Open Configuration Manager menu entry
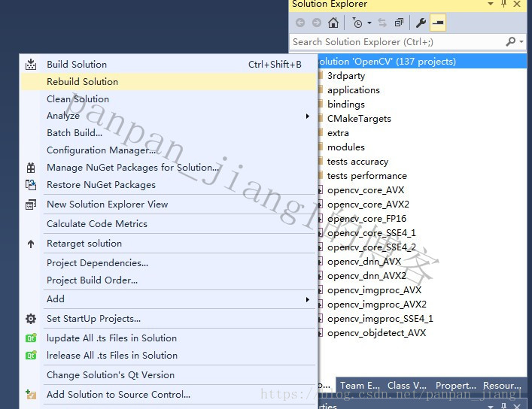Screen dimensions: 532x409 pos(169,150)
